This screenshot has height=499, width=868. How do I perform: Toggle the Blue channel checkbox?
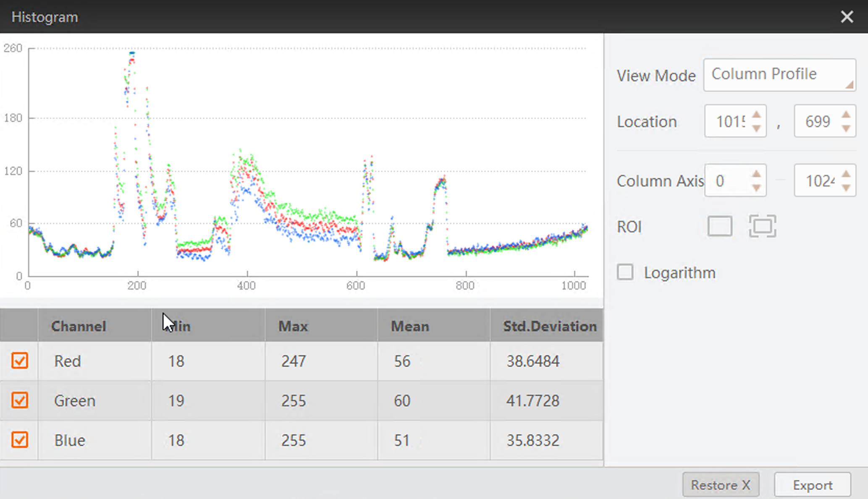(20, 440)
